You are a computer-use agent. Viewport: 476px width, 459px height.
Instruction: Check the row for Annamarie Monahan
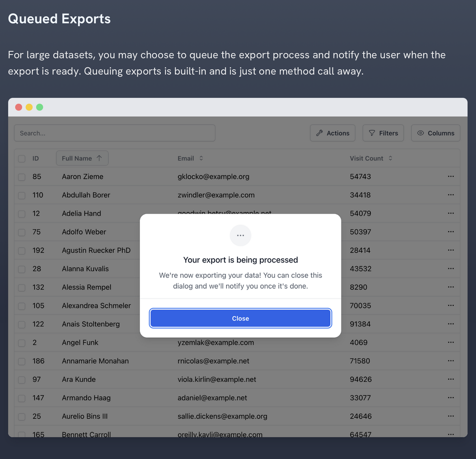click(x=21, y=361)
